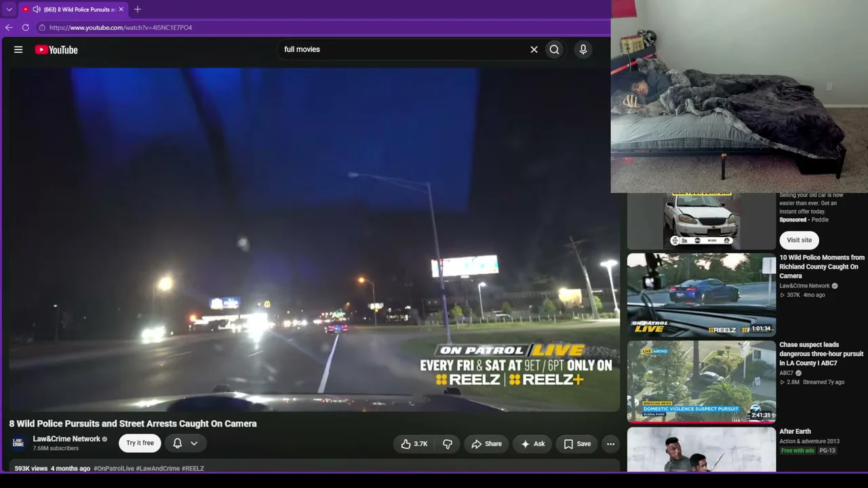Open Law&Crime Network channel avatar
The height and width of the screenshot is (488, 868).
tap(18, 443)
